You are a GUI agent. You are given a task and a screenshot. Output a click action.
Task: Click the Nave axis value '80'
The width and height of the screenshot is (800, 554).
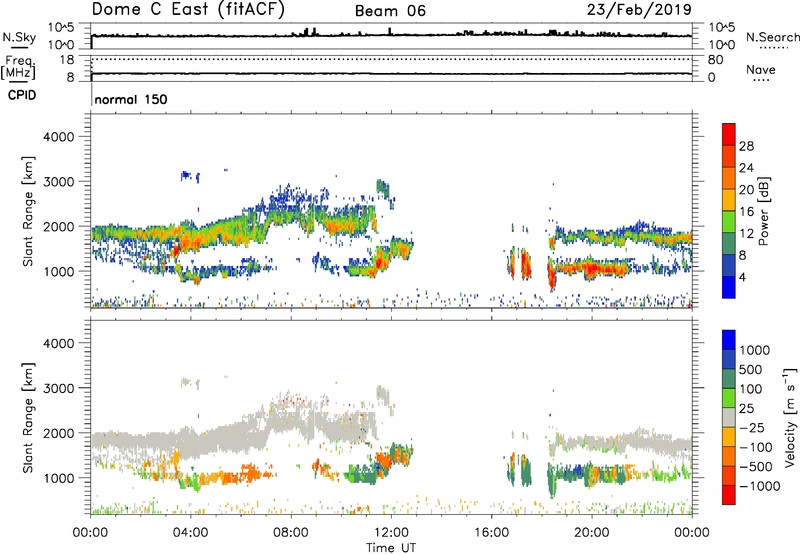(715, 60)
